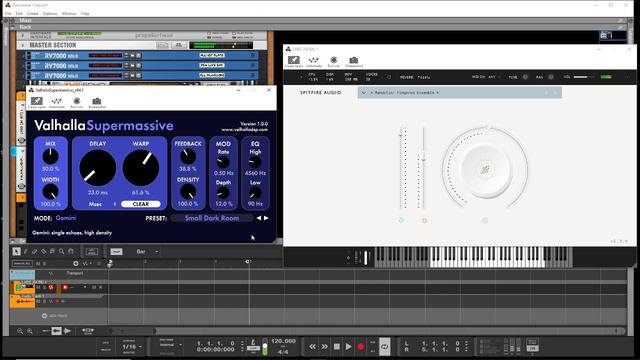Screen dimensions: 640x360
Task: Select the Pencil tool in sequencer
Action: click(25, 251)
